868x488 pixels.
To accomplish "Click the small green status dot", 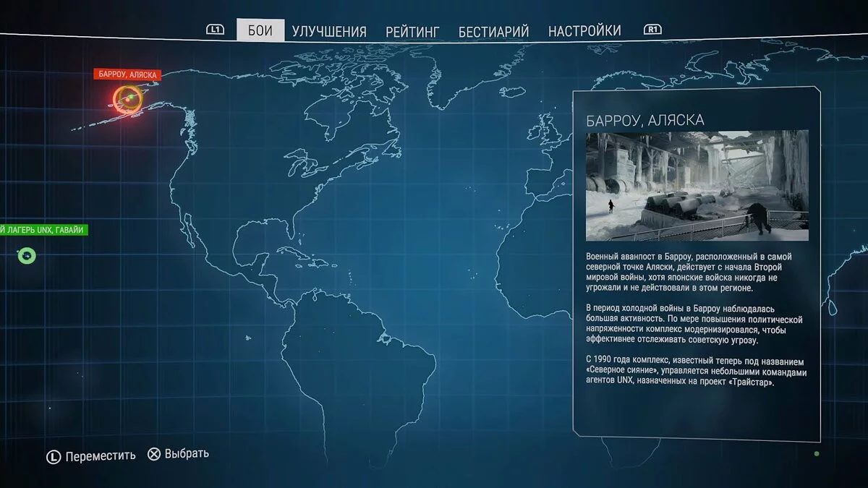I will [817, 454].
